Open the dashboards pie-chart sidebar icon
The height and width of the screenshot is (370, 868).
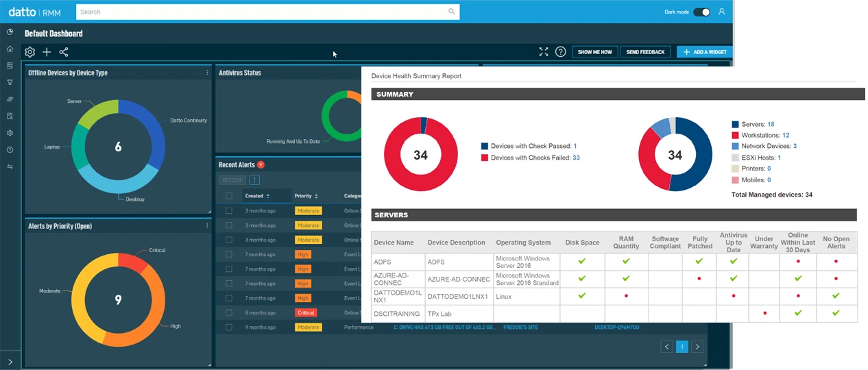[x=10, y=32]
